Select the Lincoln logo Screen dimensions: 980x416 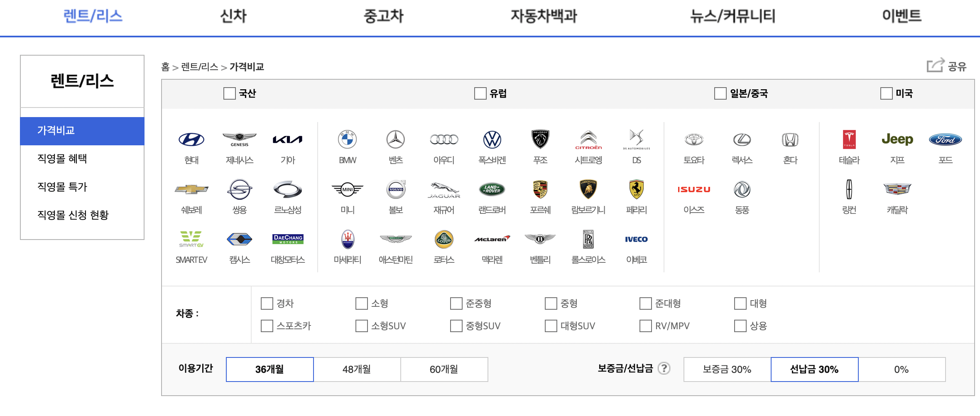[x=849, y=189]
